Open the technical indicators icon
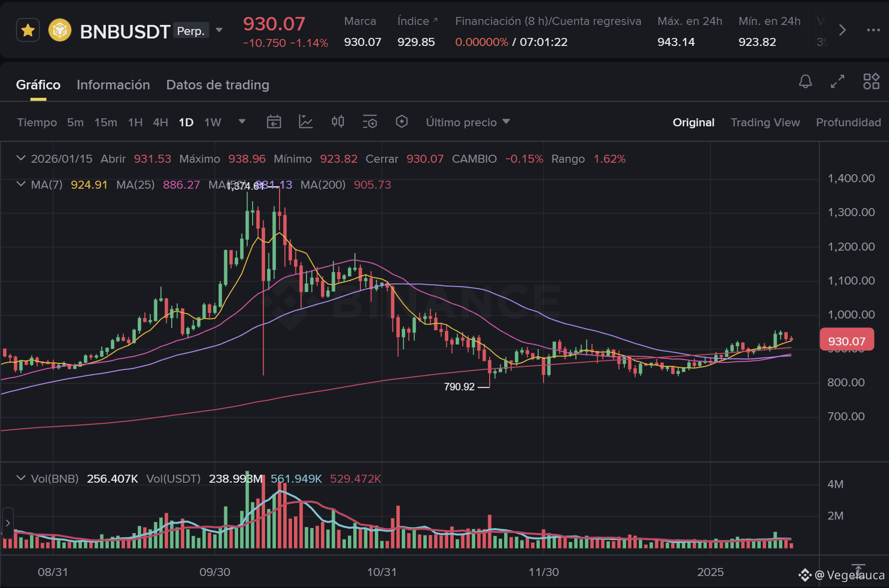 306,122
